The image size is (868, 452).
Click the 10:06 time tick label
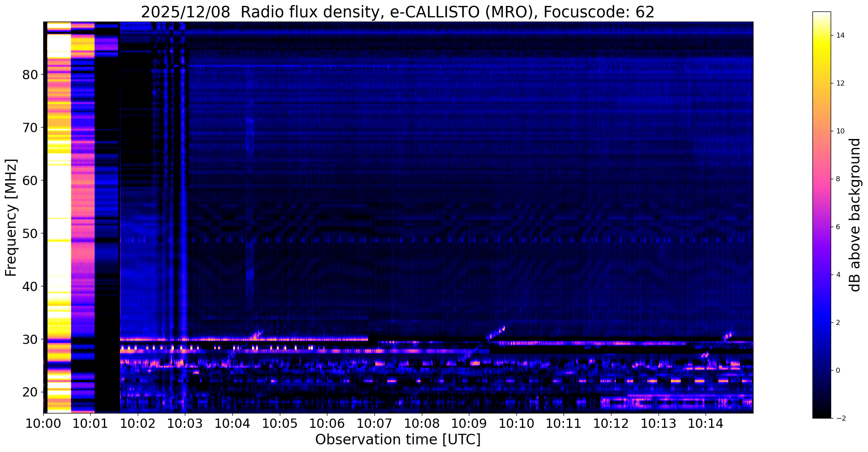[327, 423]
